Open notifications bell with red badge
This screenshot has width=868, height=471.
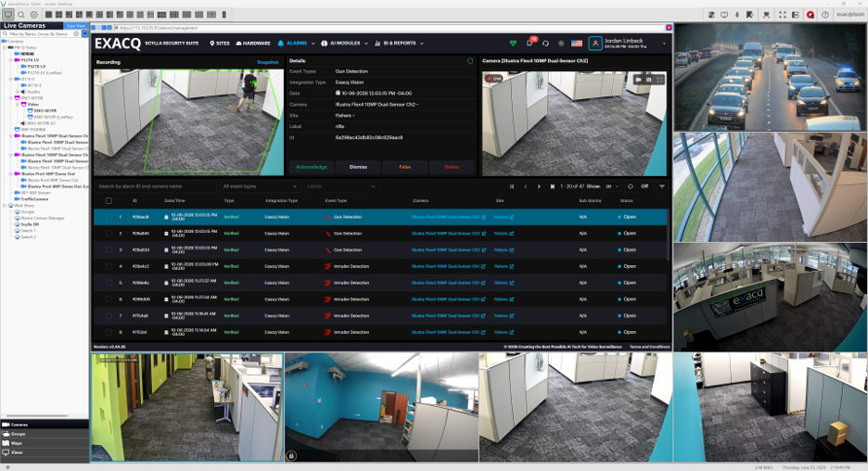[x=530, y=43]
